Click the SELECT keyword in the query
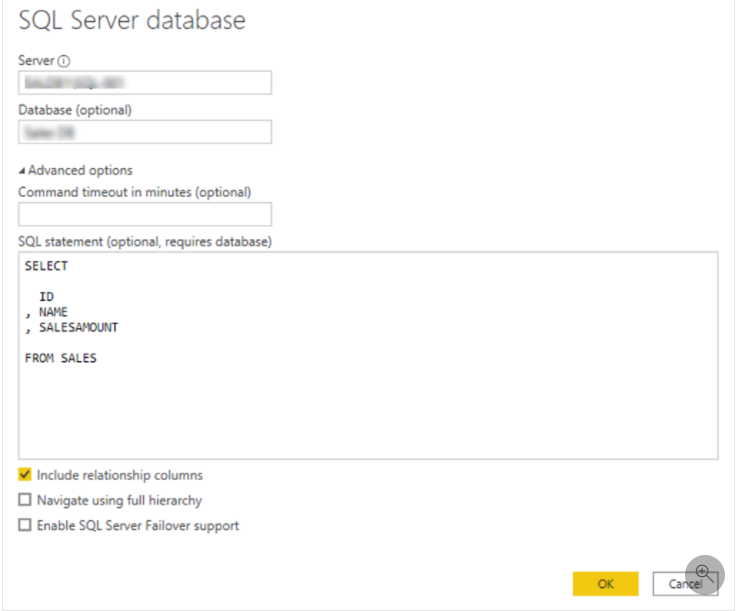The height and width of the screenshot is (611, 753). coord(46,266)
